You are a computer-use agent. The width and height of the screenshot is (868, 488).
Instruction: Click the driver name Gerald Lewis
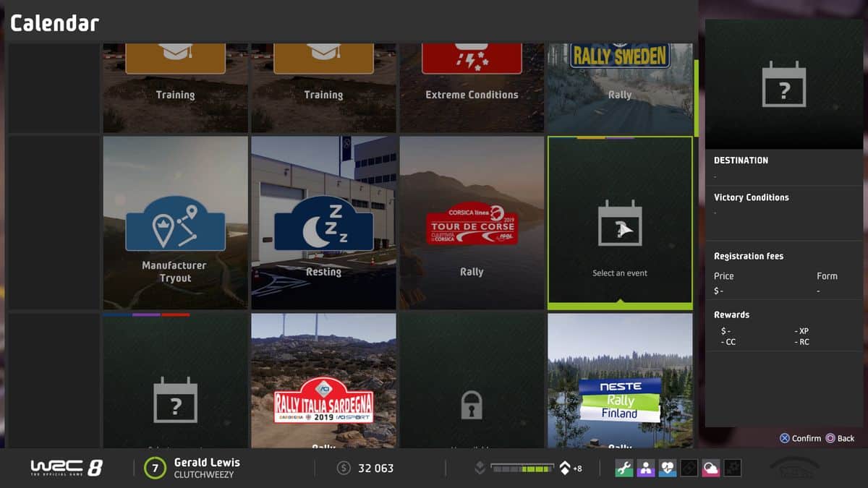[207, 462]
